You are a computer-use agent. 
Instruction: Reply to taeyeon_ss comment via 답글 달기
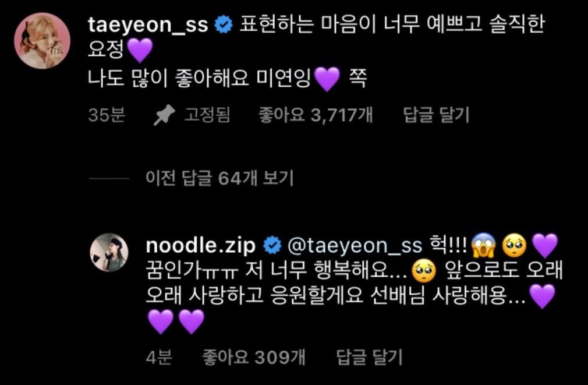[x=436, y=114]
